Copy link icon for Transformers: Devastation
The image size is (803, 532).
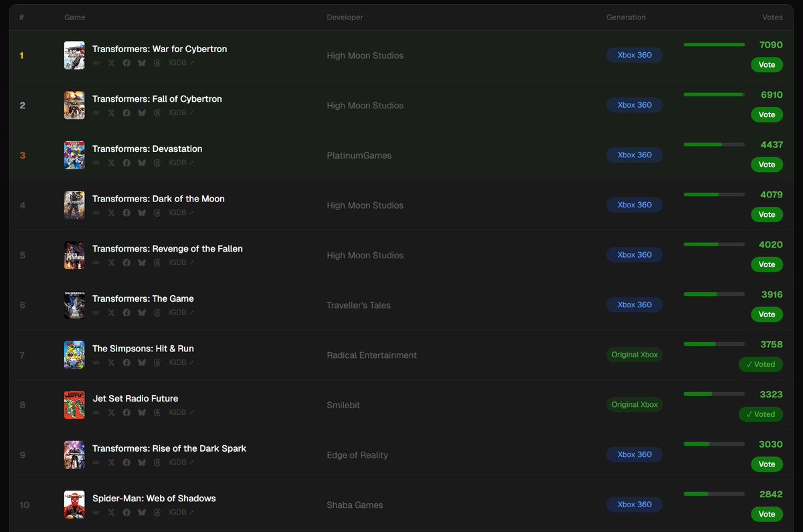tap(96, 163)
